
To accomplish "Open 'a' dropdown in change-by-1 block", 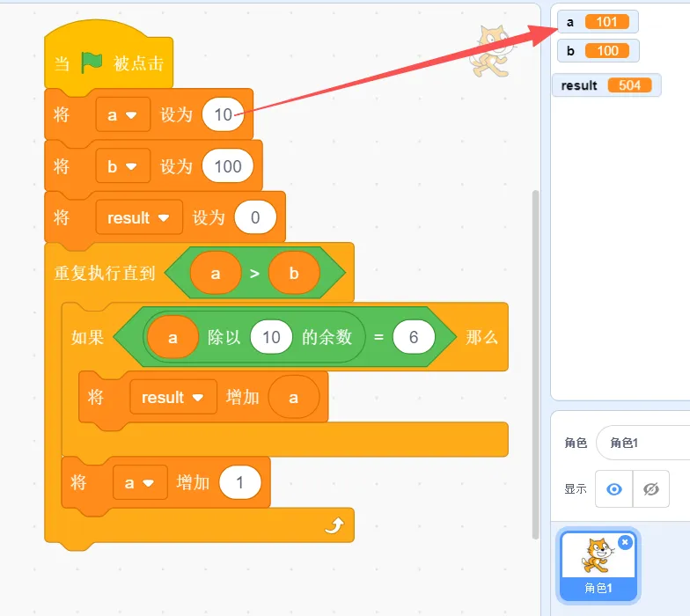I will tap(140, 482).
